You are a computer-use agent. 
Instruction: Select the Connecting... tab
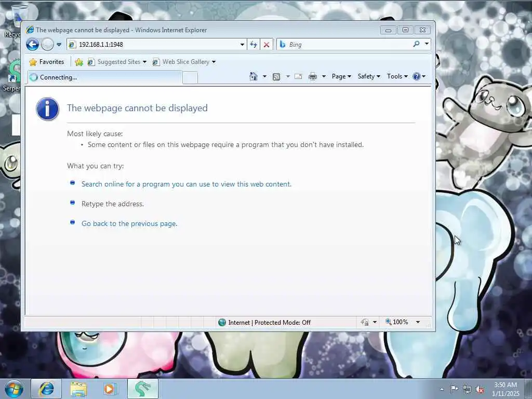[x=104, y=77]
